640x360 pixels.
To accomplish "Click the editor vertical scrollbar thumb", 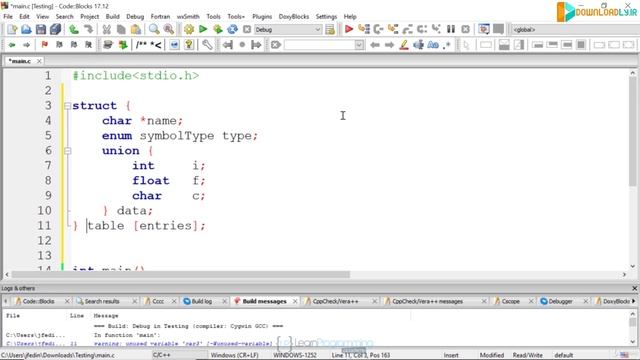I will pos(633,131).
